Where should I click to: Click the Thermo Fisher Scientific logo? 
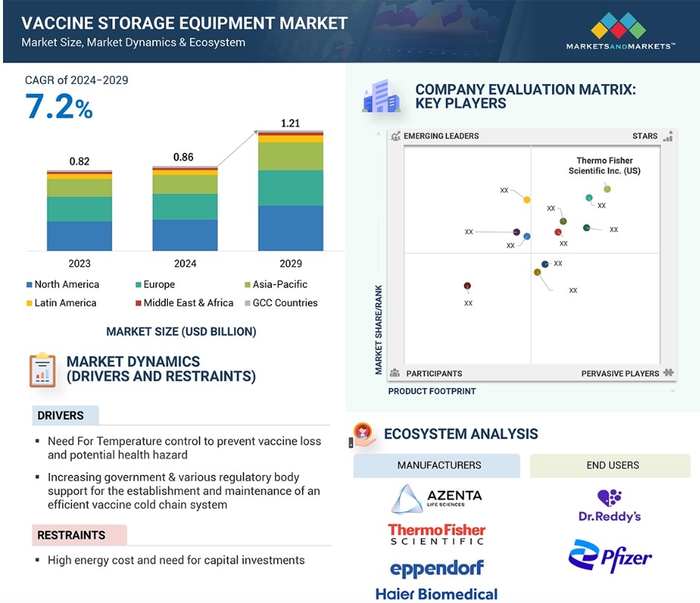click(x=437, y=534)
